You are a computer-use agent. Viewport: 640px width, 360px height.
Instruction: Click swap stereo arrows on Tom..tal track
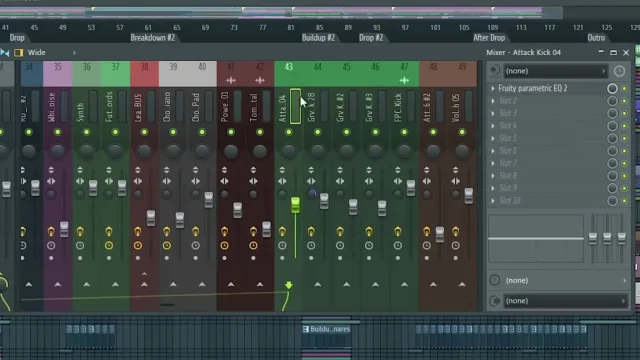253,181
